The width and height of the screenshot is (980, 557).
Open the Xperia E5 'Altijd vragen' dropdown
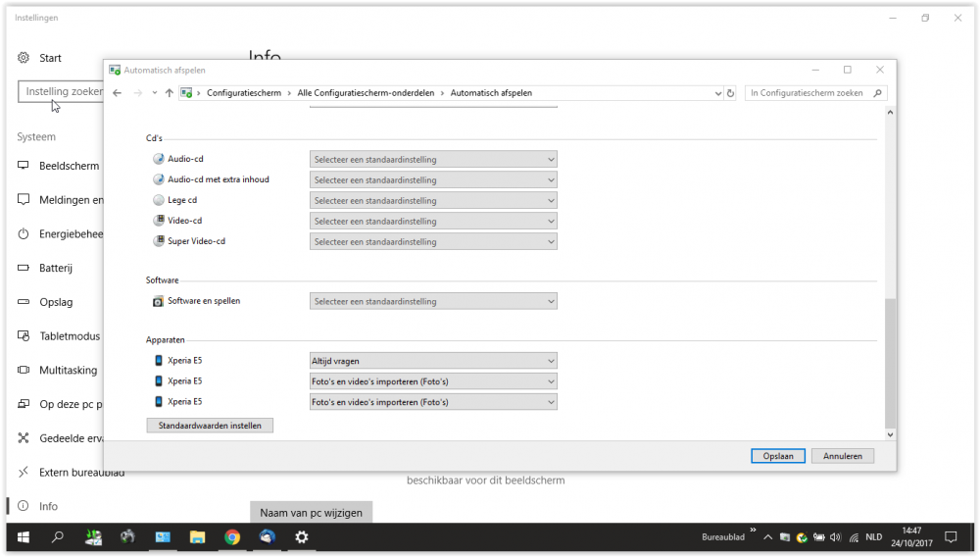[x=433, y=361]
